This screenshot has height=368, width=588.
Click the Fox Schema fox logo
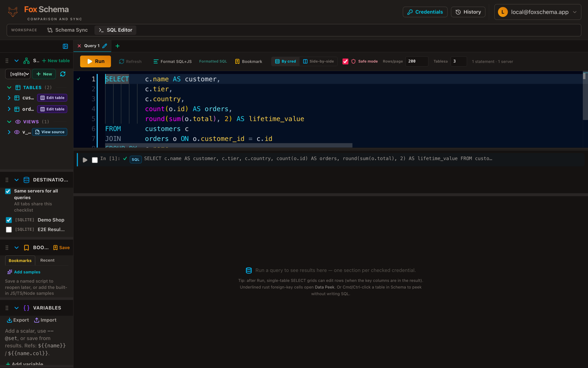[13, 12]
